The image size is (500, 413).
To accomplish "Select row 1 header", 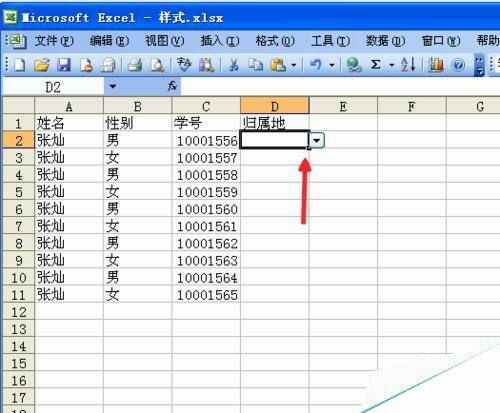I will tap(19, 123).
